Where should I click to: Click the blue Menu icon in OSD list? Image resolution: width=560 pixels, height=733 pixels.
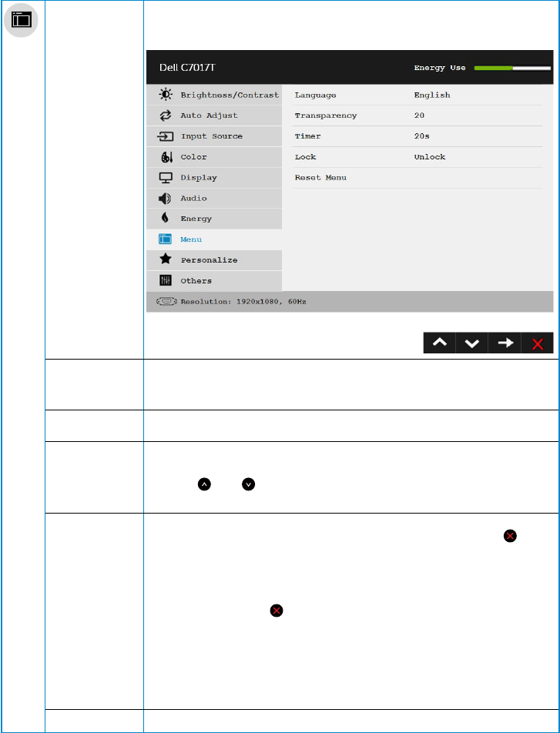click(x=166, y=239)
